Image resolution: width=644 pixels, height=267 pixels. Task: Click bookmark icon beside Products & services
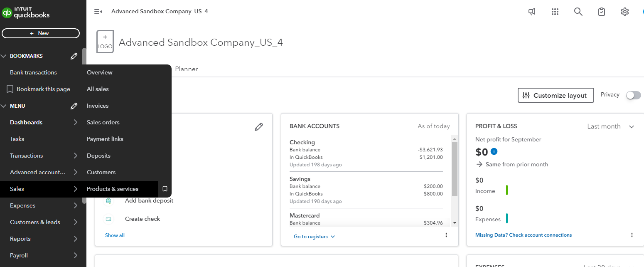coord(165,189)
